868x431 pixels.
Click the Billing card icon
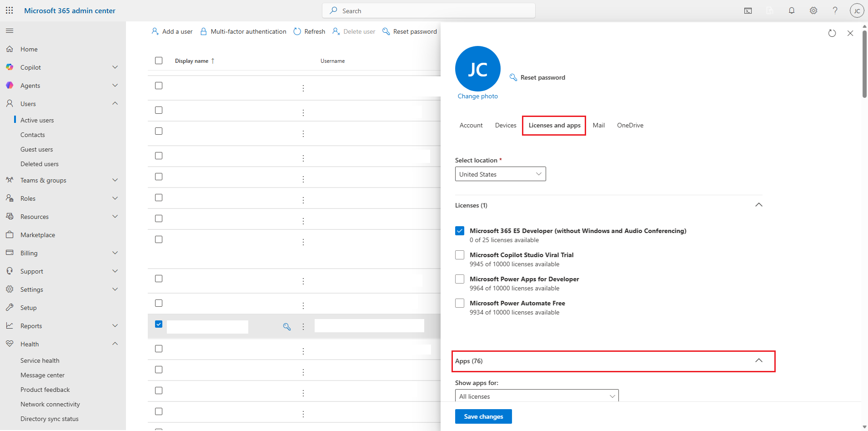click(10, 253)
